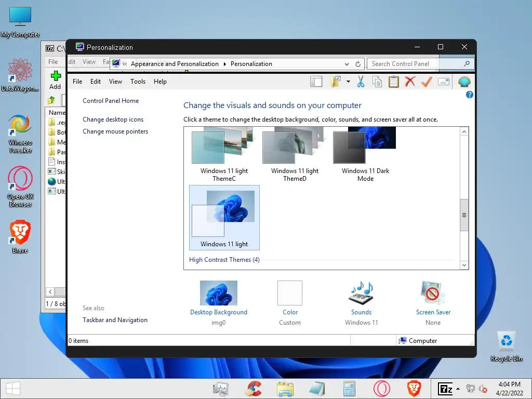Open File Explorer from the taskbar
This screenshot has width=532, height=399.
coord(285,389)
